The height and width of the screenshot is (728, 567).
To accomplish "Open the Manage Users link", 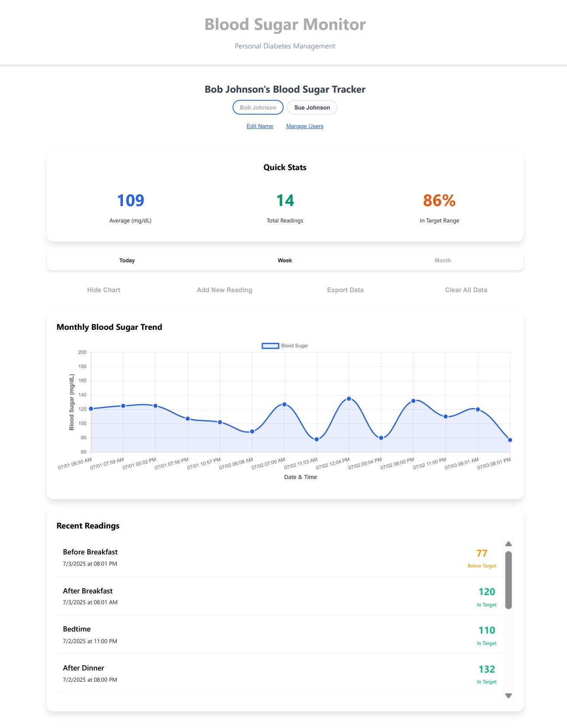I will 304,126.
